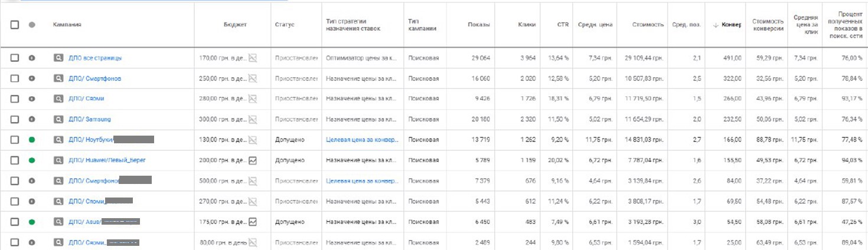Click the paused status icon of ДПО/ Samsung
The width and height of the screenshot is (868, 250).
click(32, 119)
